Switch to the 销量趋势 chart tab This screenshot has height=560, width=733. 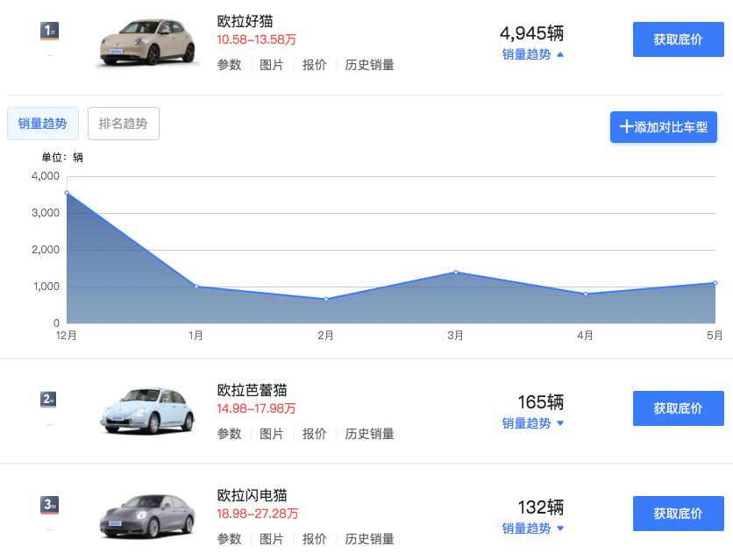point(43,124)
